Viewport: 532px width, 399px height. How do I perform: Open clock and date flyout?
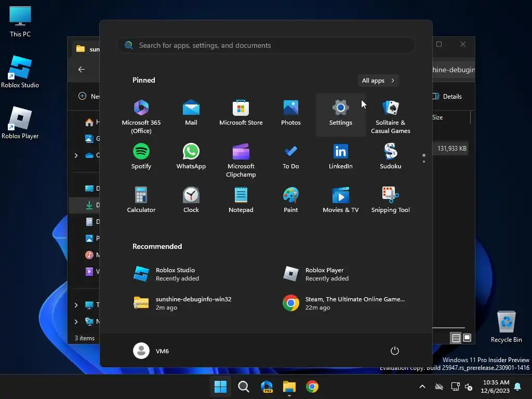[x=495, y=387]
